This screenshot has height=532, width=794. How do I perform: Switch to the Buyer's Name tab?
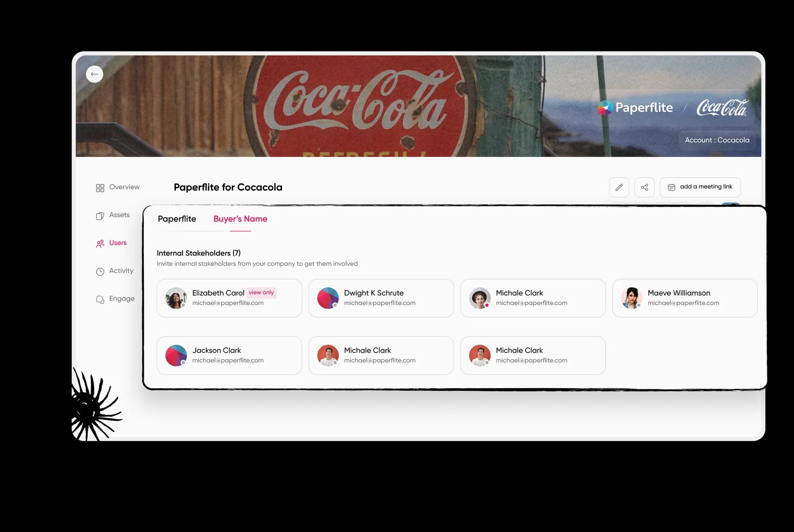[x=240, y=219]
